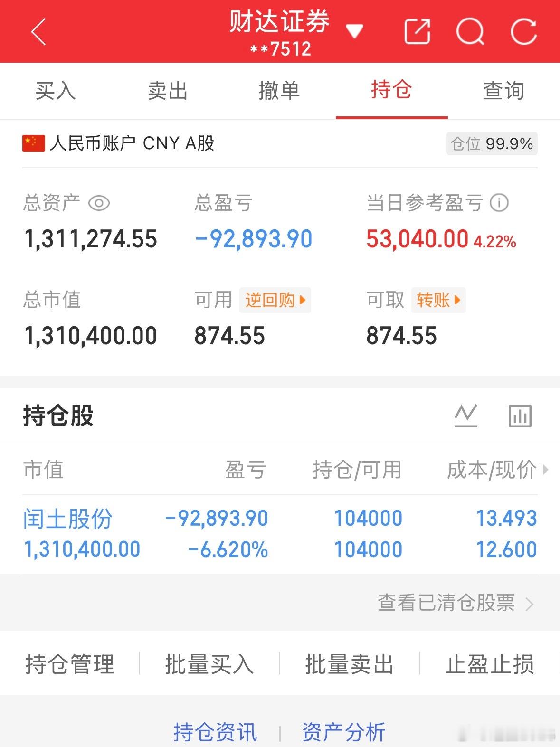Tap the cost price 13.493
The image size is (560, 747).
click(x=507, y=518)
